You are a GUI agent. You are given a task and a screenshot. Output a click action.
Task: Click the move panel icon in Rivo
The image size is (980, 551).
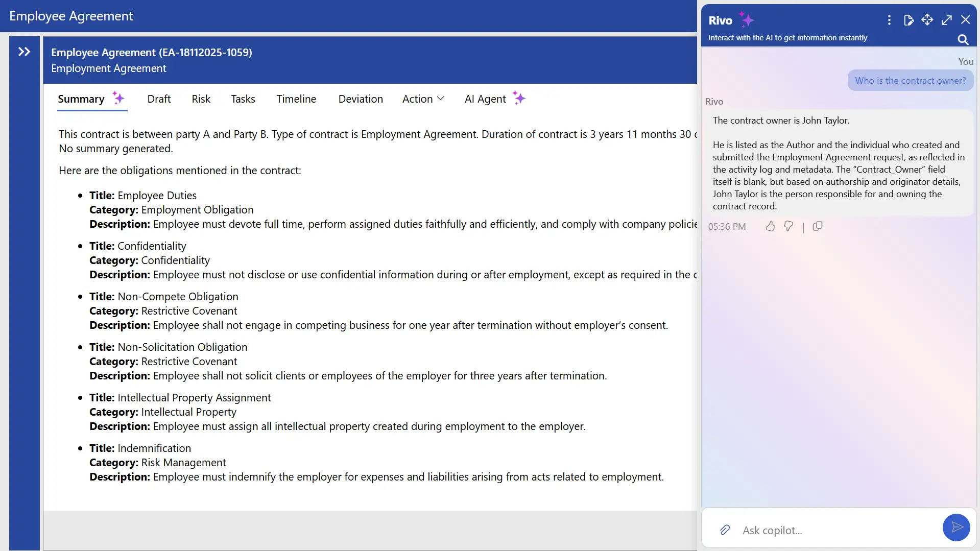tap(927, 19)
